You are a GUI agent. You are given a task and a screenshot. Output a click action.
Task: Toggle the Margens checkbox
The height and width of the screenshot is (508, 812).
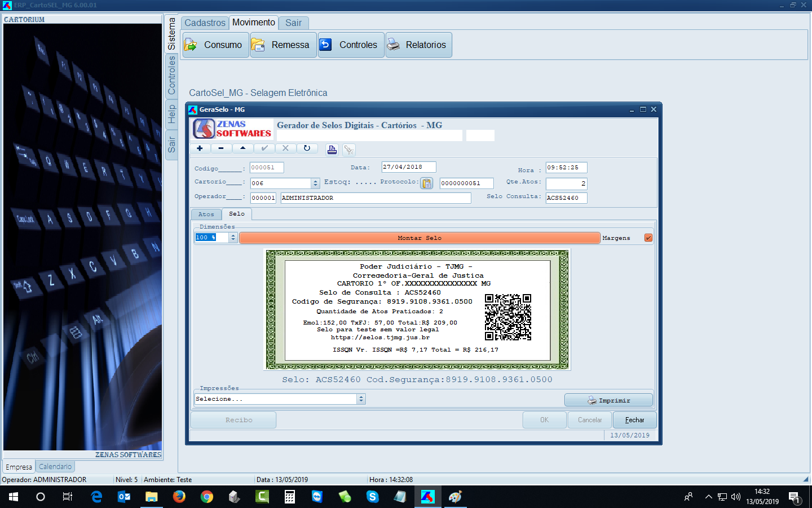648,238
